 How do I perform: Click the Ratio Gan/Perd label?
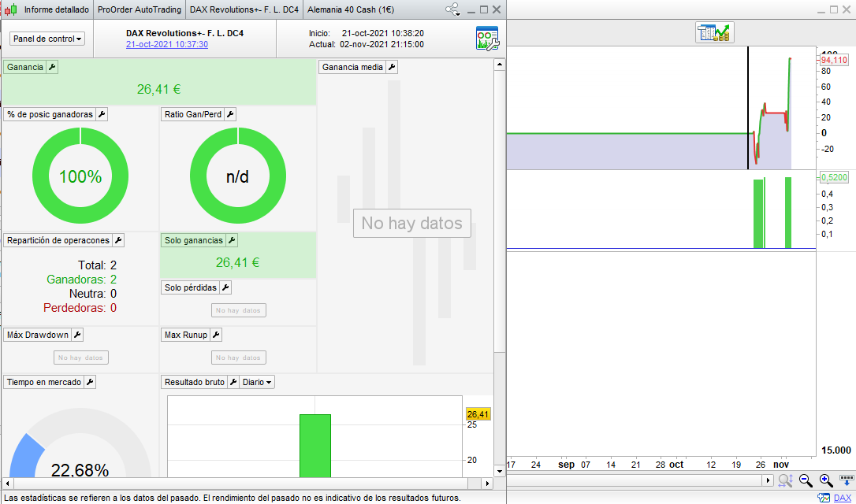pos(193,114)
